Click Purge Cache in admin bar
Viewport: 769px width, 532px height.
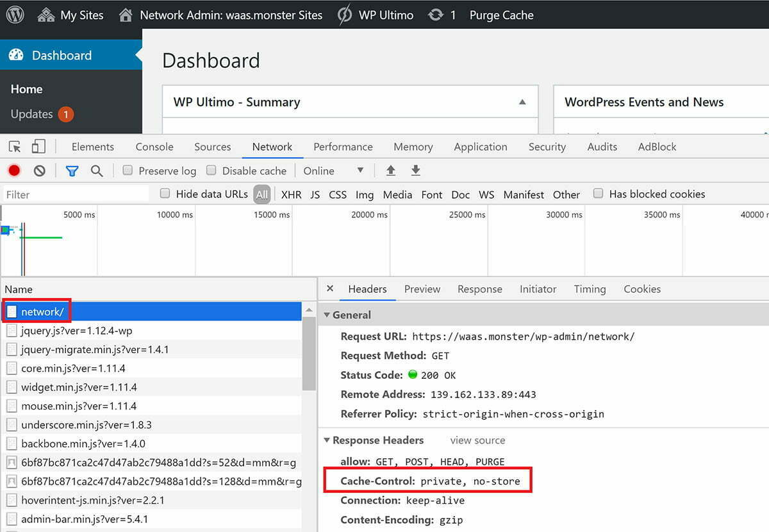click(x=501, y=15)
